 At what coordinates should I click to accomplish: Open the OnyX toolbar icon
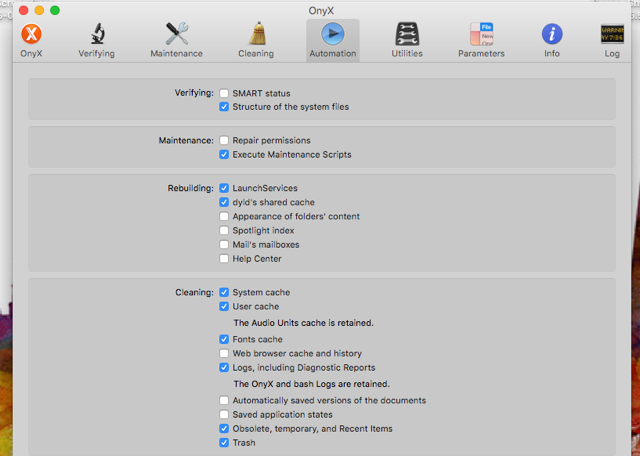pos(31,33)
